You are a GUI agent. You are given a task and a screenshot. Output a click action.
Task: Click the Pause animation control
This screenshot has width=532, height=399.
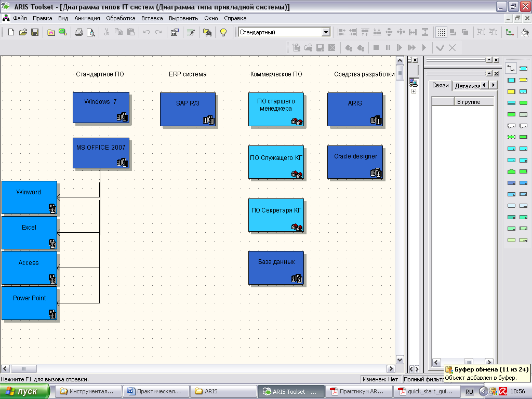point(388,47)
